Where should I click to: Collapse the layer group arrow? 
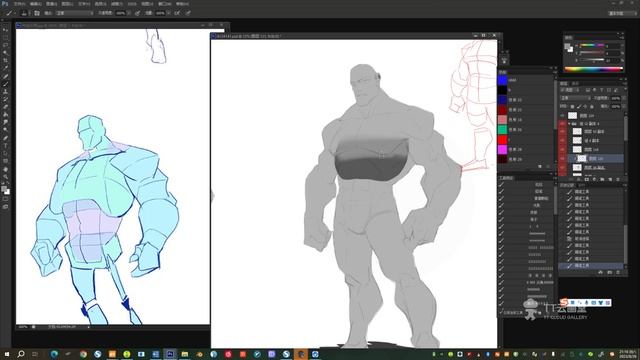(x=570, y=123)
